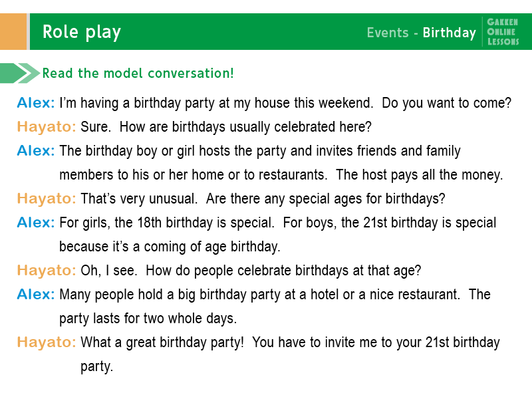Screen dimensions: 532x399
Task: Click the Birthday breadcrumb label
Action: click(x=450, y=33)
